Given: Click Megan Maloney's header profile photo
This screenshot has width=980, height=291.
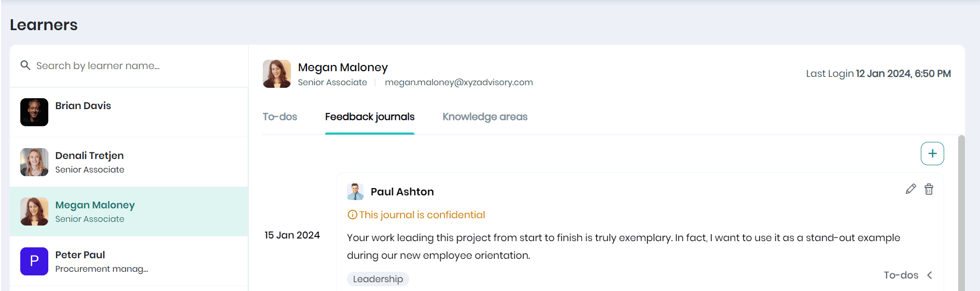Looking at the screenshot, I should [277, 74].
